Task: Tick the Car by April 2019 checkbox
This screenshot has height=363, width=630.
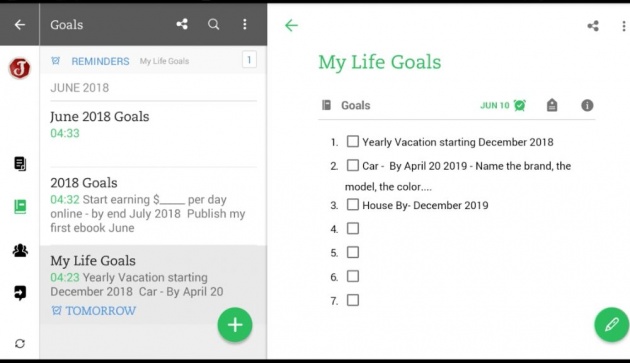Action: (x=353, y=165)
